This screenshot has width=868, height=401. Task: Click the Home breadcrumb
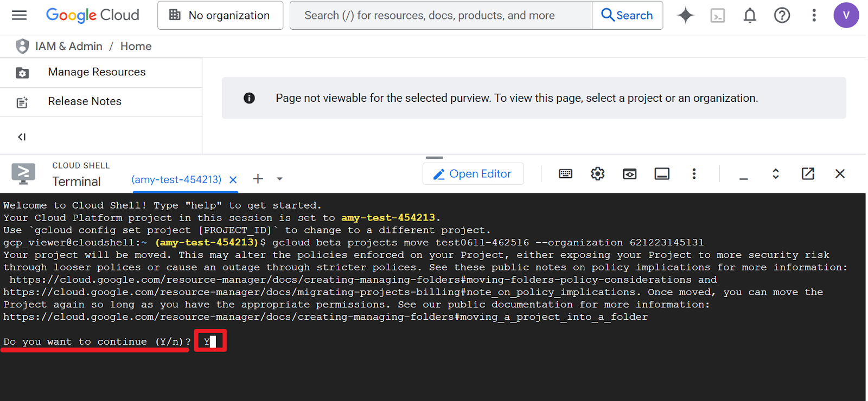[x=136, y=46]
